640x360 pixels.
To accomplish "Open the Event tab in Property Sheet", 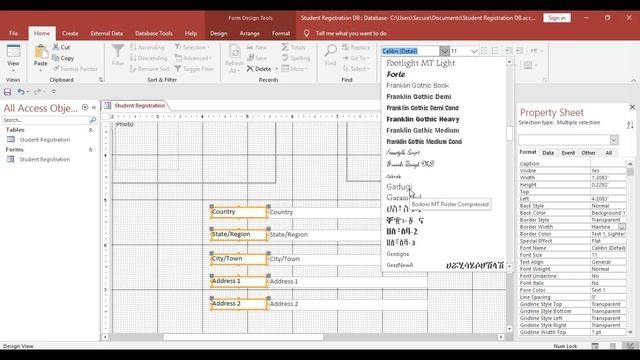I will [x=568, y=153].
